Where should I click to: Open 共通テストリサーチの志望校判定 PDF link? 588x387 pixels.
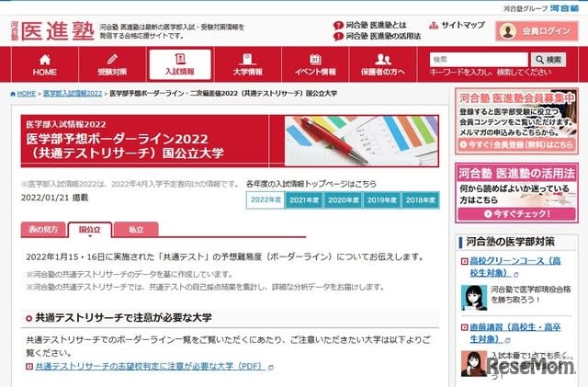click(x=151, y=366)
